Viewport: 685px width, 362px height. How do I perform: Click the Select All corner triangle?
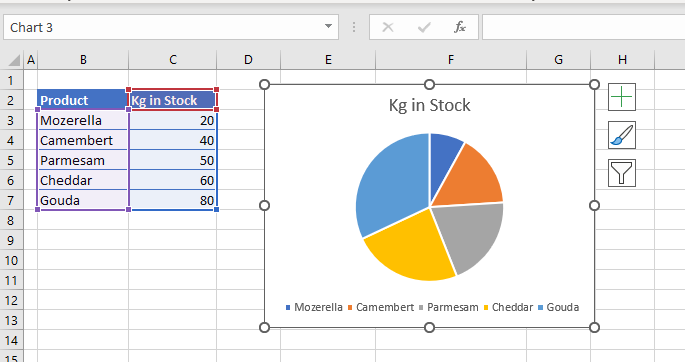pos(14,60)
